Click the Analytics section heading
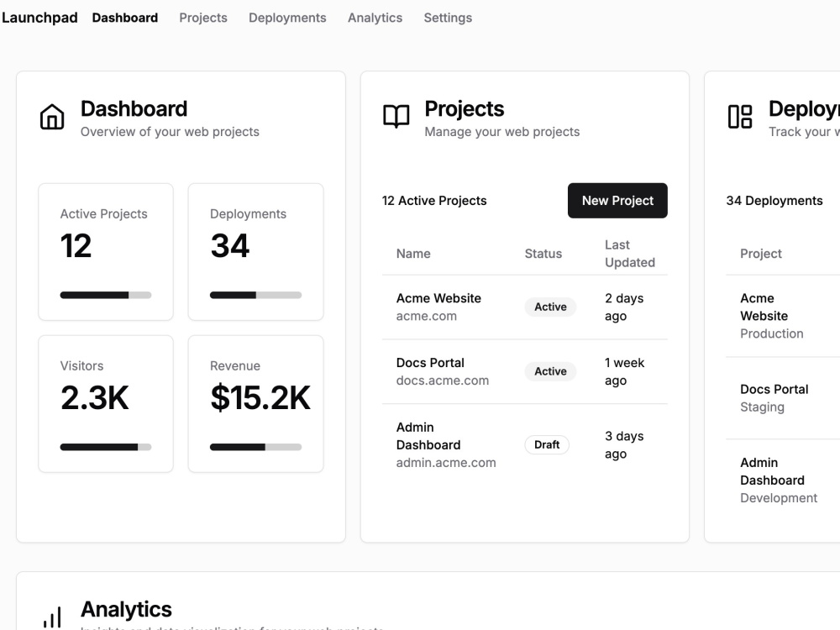 (x=127, y=609)
